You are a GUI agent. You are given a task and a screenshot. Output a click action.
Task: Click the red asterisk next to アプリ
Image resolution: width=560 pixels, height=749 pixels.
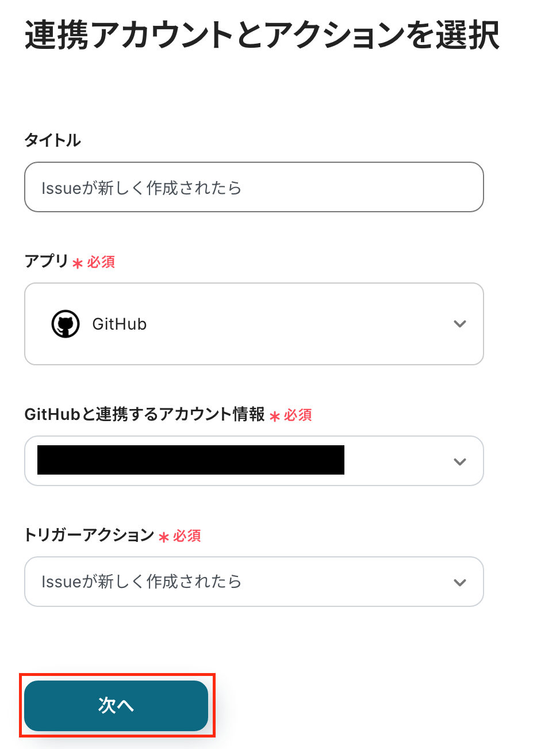pos(78,263)
